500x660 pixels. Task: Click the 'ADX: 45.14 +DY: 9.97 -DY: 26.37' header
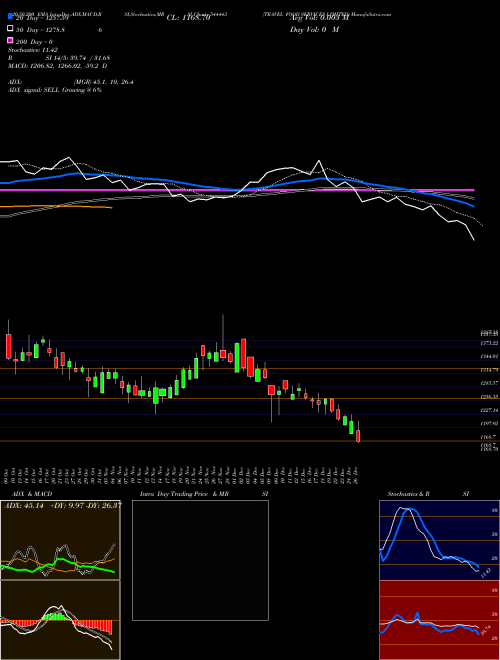click(x=63, y=506)
